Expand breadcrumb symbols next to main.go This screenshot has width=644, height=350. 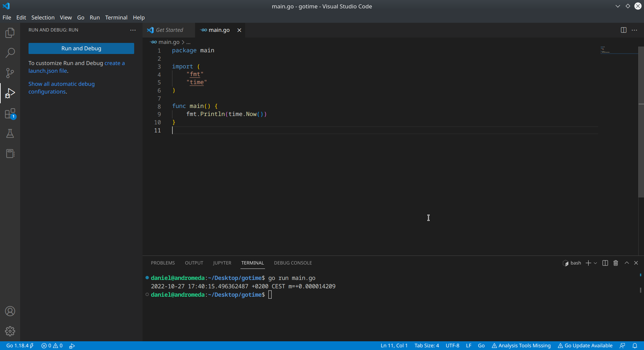(189, 42)
